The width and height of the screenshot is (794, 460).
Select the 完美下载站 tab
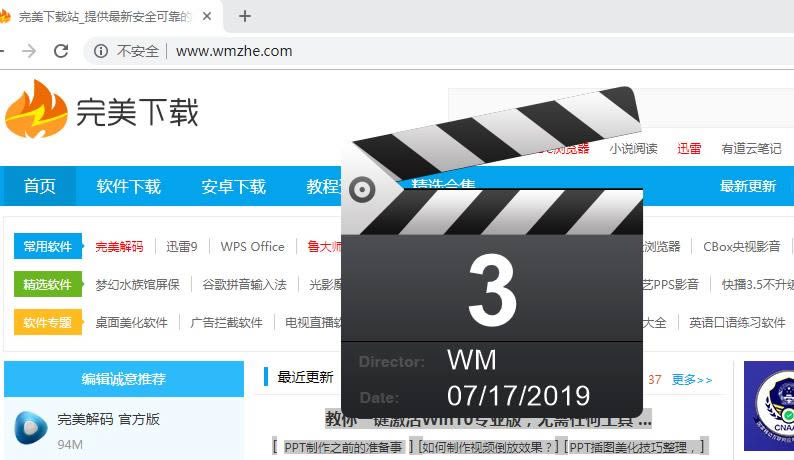pyautogui.click(x=105, y=17)
